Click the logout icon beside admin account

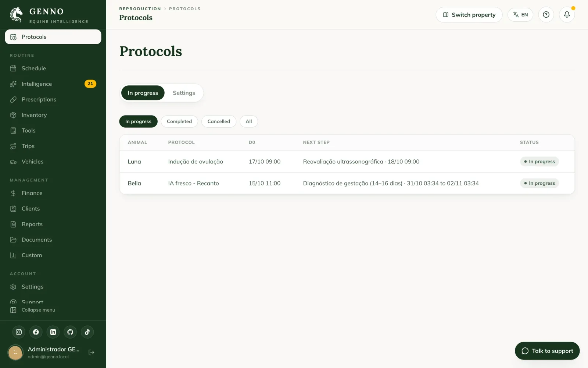pos(92,353)
